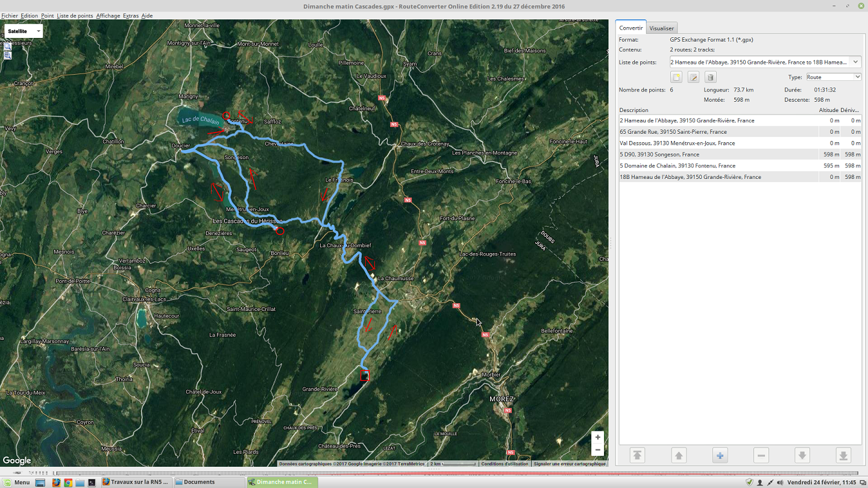Click the network connection tray icon

pos(770,483)
